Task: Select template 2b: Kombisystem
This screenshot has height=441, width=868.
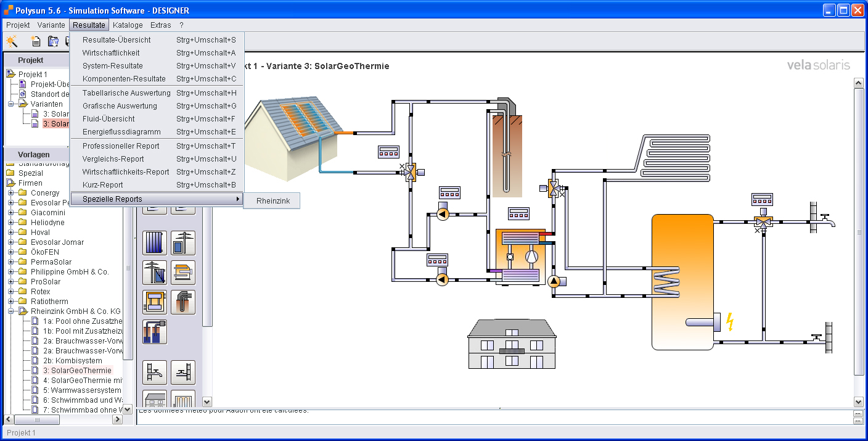Action: coord(72,361)
